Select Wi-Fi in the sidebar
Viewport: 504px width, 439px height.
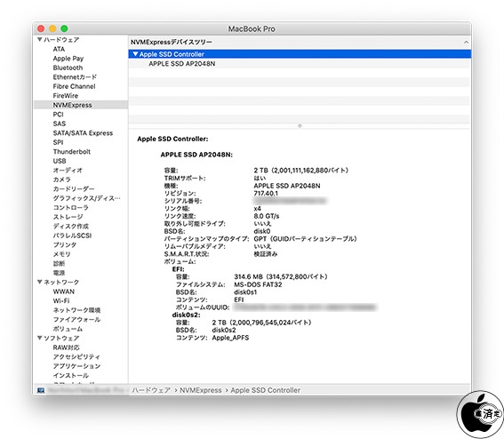tap(61, 300)
